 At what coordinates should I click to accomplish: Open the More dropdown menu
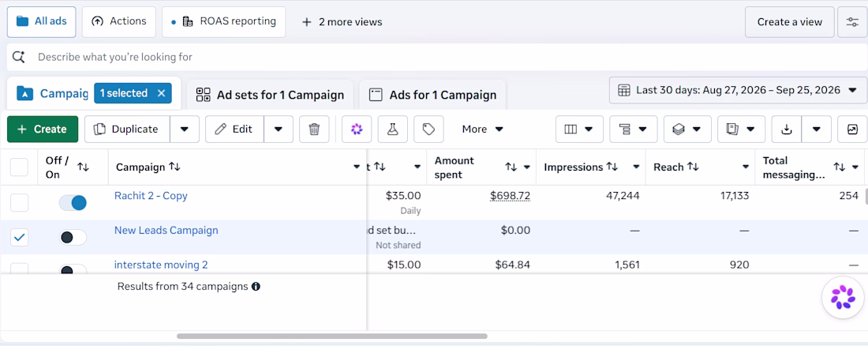pos(483,130)
